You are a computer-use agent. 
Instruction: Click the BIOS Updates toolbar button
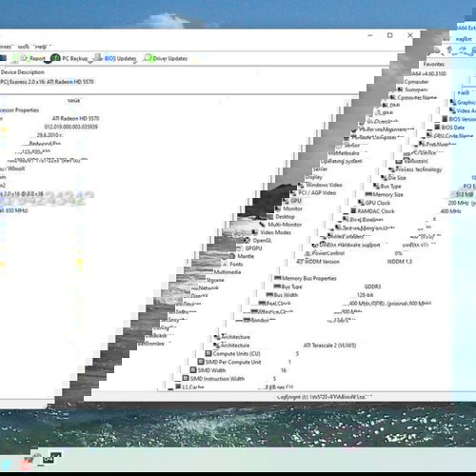(x=115, y=58)
